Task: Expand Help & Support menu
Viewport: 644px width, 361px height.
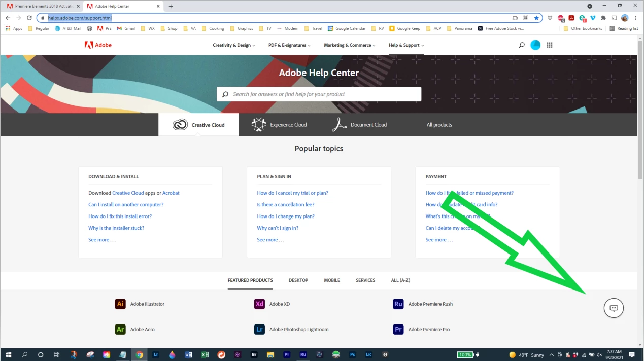Action: [x=406, y=45]
